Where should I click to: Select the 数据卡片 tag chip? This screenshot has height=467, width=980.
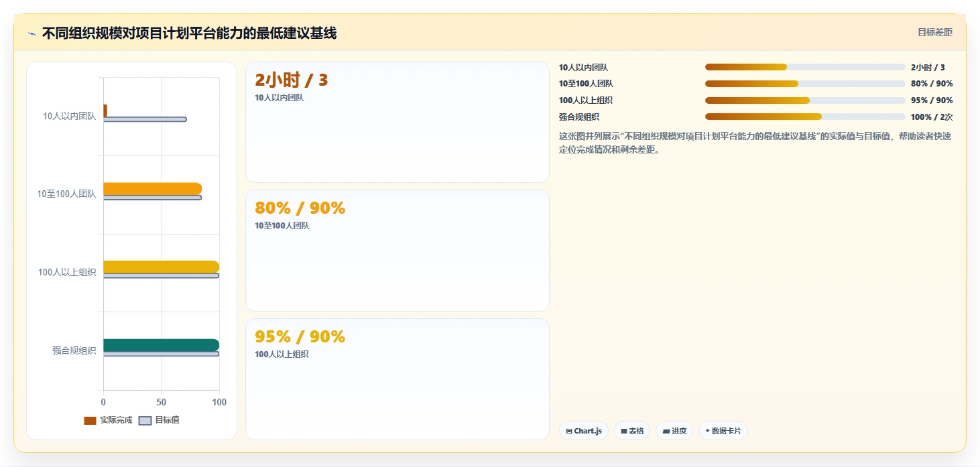(x=723, y=431)
